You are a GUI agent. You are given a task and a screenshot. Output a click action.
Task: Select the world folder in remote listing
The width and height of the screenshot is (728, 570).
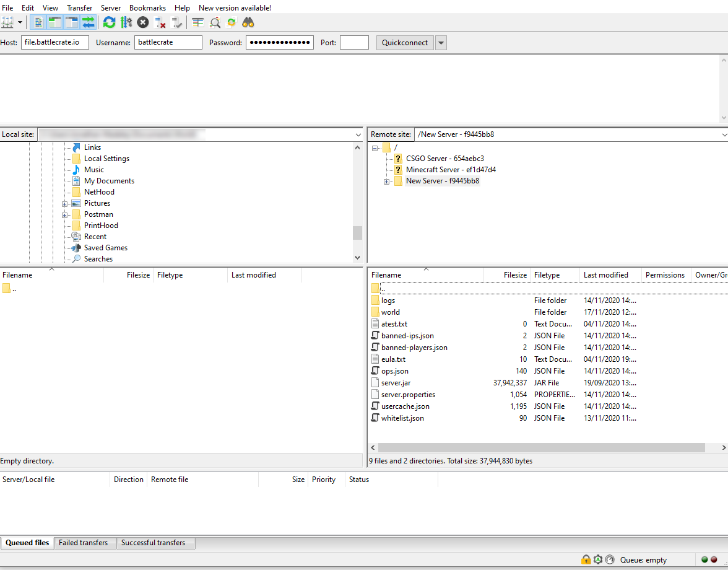click(x=391, y=312)
